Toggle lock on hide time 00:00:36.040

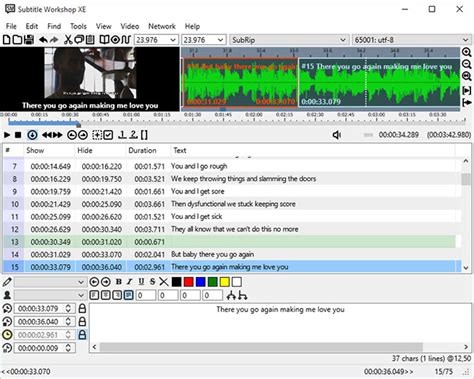pyautogui.click(x=82, y=322)
